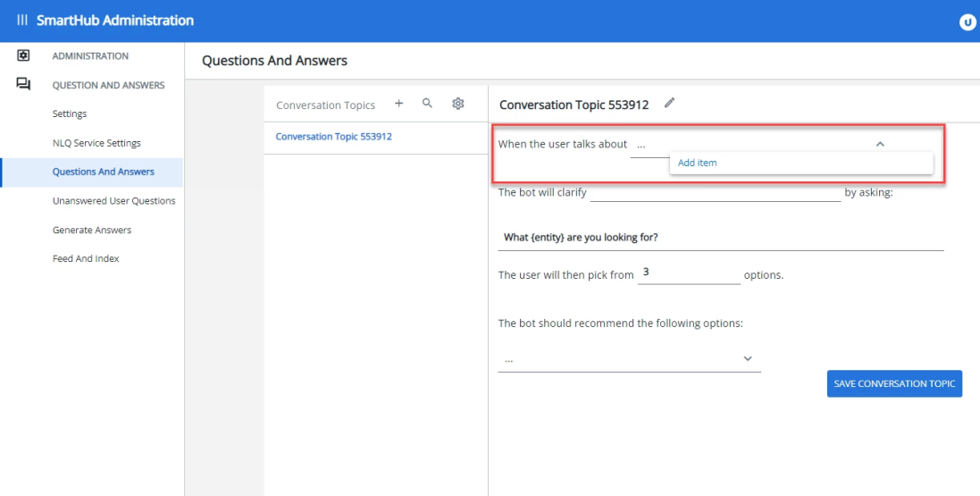Add a new conversation topic with plus icon
Screen dimensions: 980x496
point(399,104)
